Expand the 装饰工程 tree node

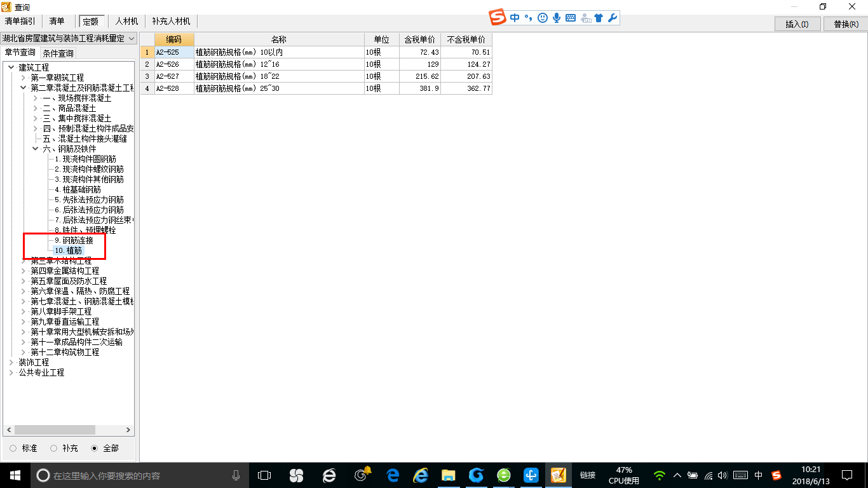pos(11,362)
